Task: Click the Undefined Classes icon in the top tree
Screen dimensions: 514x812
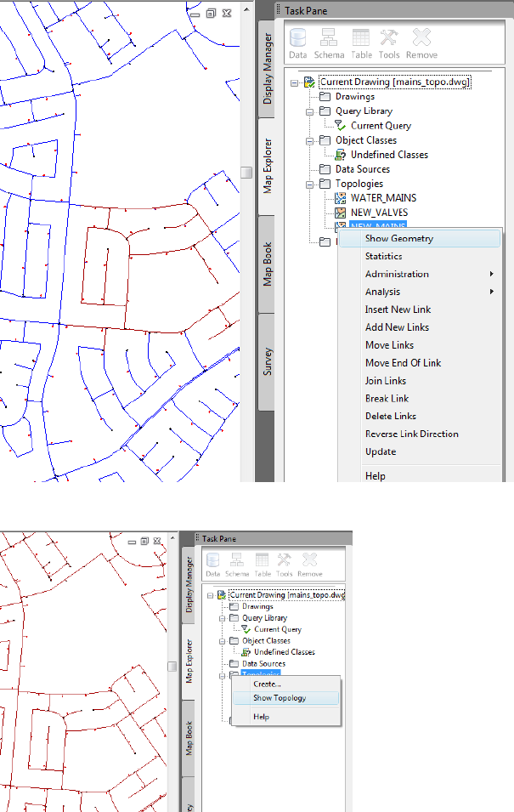Action: click(x=341, y=155)
